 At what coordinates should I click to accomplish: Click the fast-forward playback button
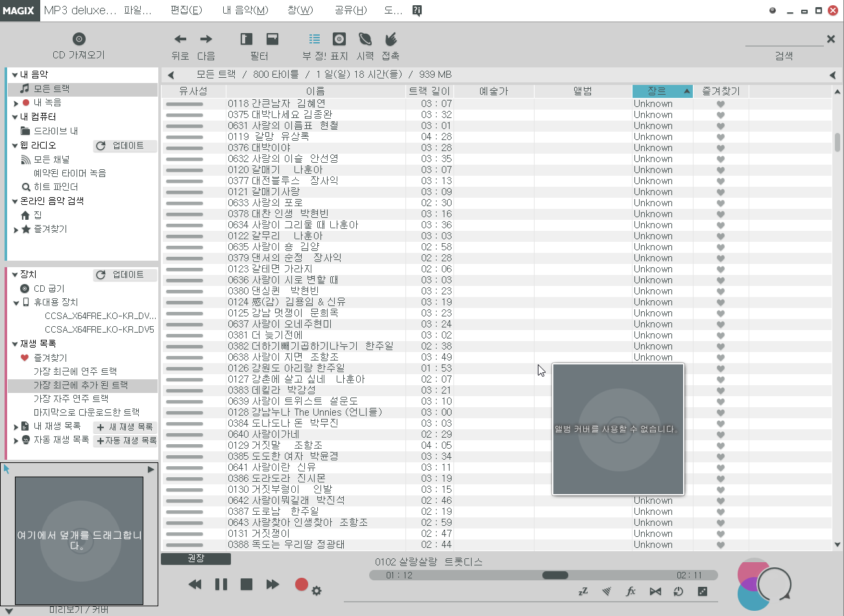tap(272, 584)
